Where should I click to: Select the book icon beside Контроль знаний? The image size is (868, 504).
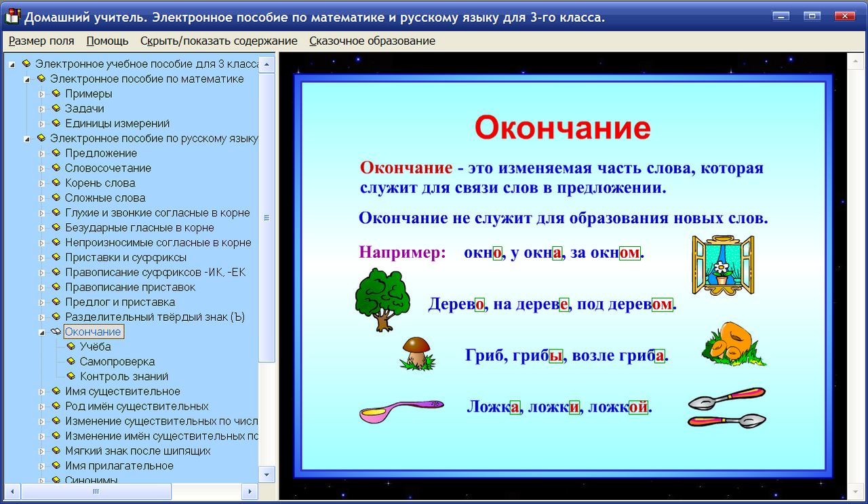pyautogui.click(x=73, y=376)
